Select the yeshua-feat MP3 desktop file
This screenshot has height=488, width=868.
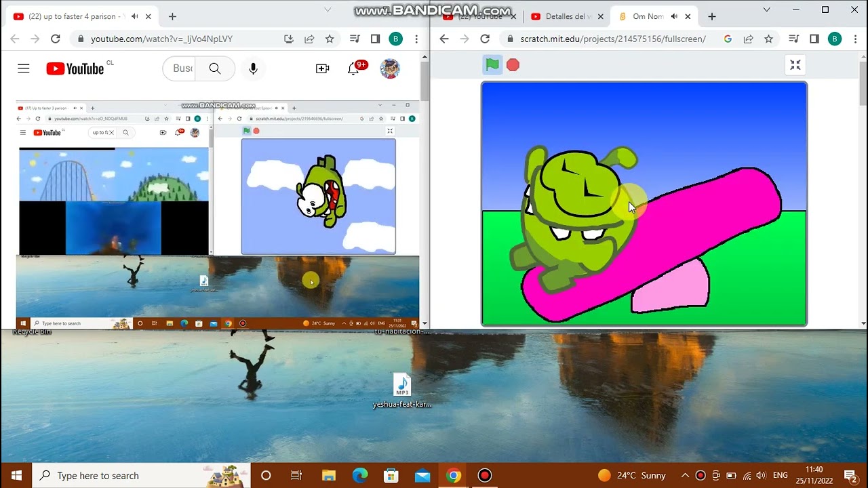click(x=402, y=391)
